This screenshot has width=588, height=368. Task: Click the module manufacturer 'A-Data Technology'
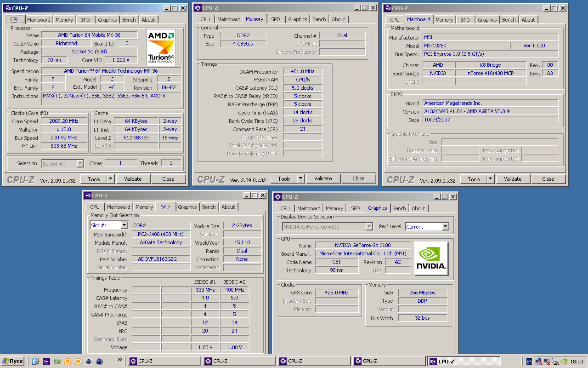pos(161,242)
